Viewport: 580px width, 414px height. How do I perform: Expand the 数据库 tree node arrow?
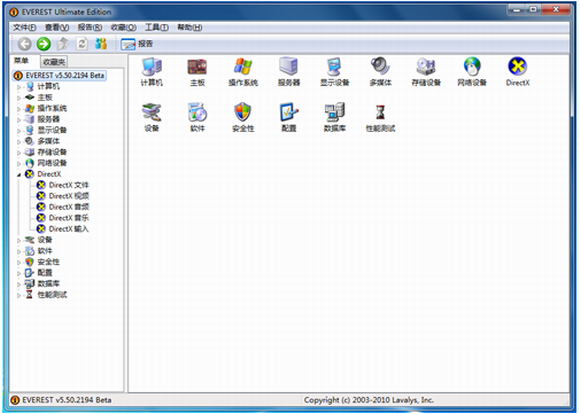pyautogui.click(x=19, y=284)
